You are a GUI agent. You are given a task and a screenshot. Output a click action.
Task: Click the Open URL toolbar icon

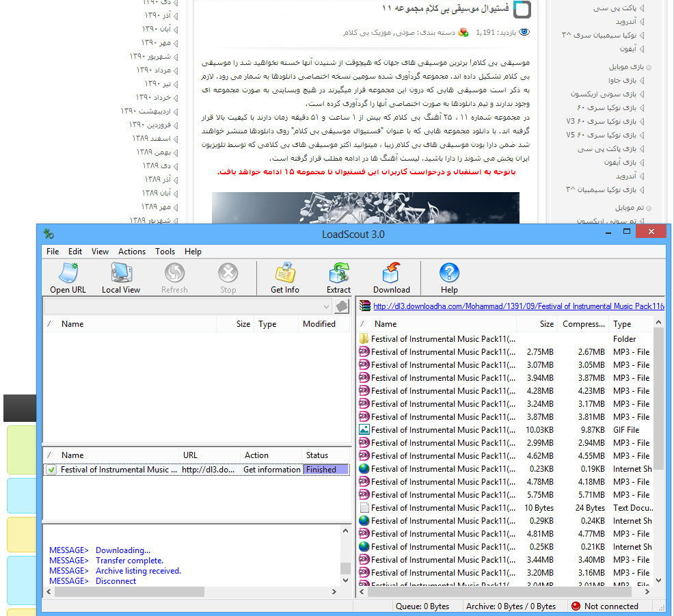(x=68, y=273)
